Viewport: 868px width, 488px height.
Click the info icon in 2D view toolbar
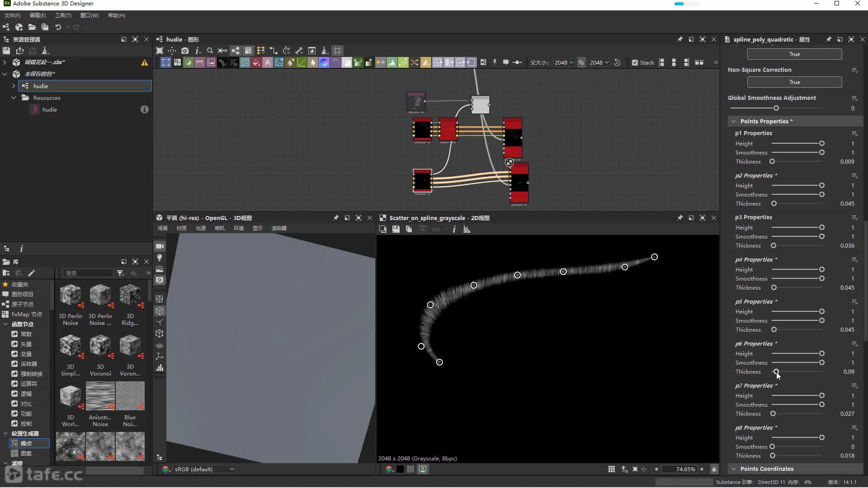454,230
